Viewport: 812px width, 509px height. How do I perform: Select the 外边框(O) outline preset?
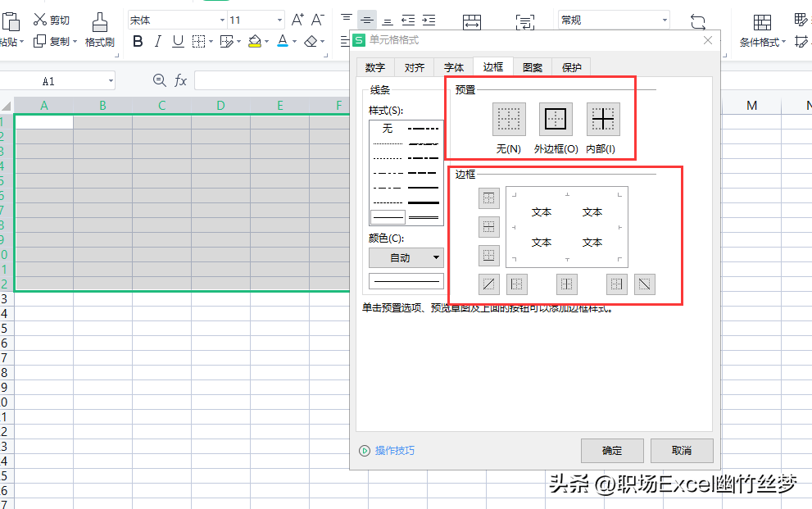(556, 119)
